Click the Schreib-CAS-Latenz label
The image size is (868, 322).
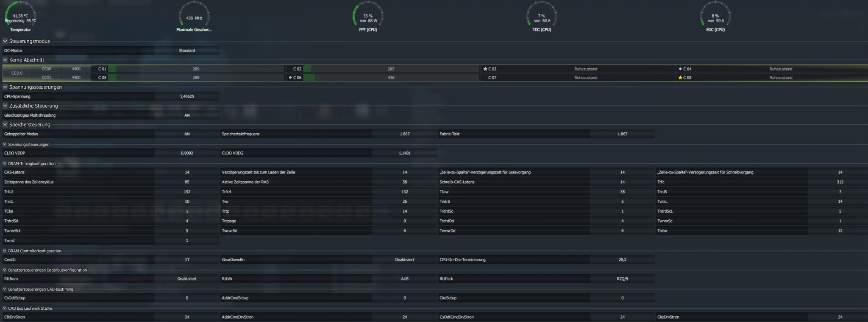pos(457,182)
